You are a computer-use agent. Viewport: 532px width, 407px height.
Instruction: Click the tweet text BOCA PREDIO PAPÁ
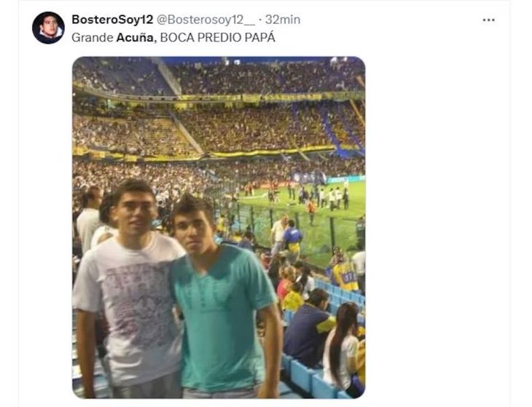pos(217,37)
